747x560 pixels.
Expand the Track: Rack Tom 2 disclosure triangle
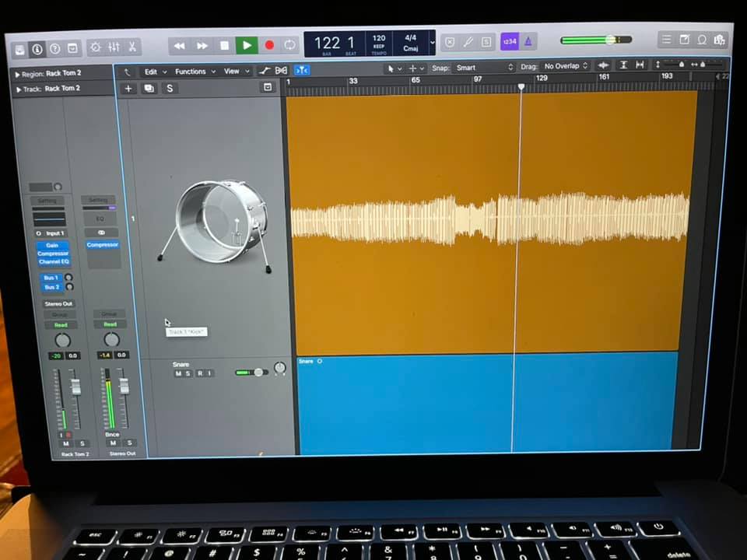pyautogui.click(x=19, y=89)
